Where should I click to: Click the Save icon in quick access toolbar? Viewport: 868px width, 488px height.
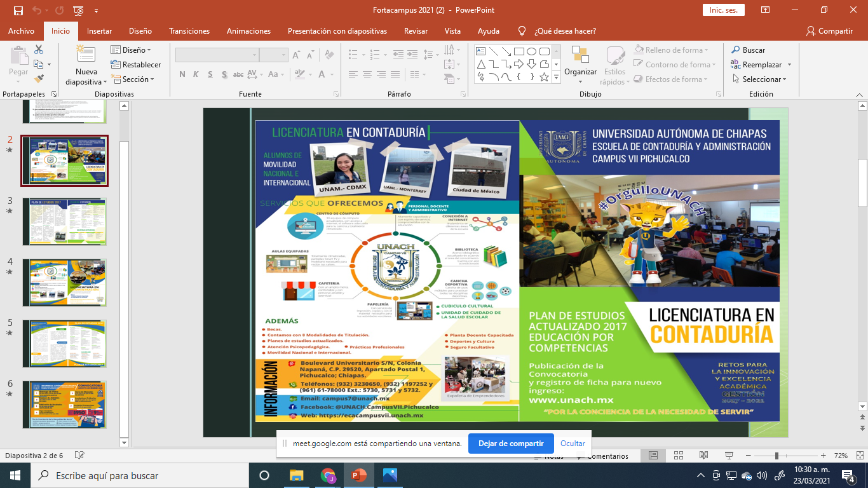(18, 10)
